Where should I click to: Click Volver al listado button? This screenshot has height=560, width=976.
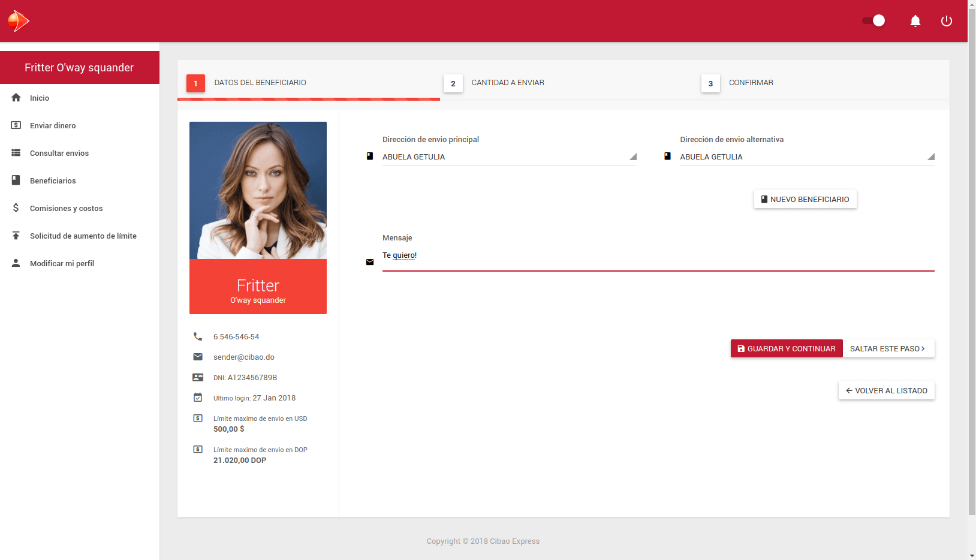point(886,390)
